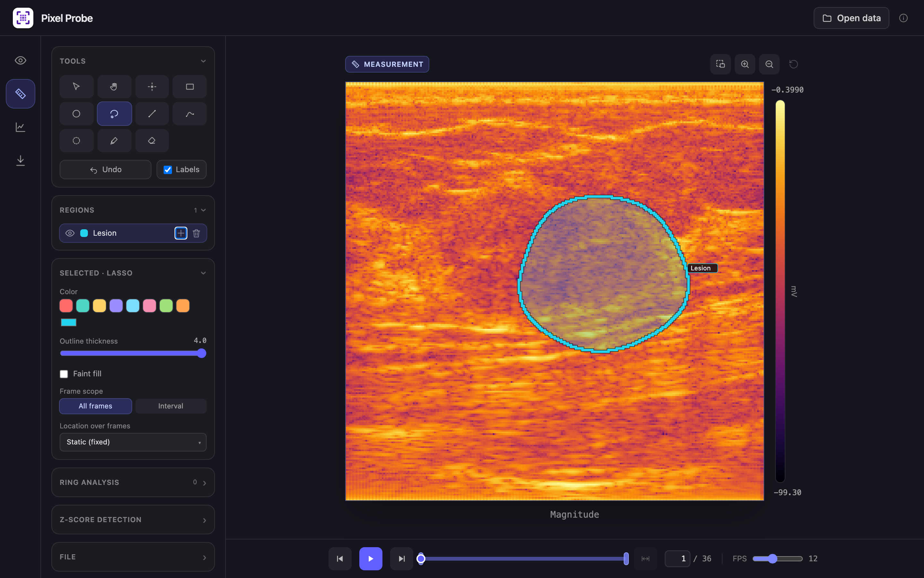Image resolution: width=924 pixels, height=578 pixels.
Task: Adjust the FPS slider
Action: [x=777, y=558]
